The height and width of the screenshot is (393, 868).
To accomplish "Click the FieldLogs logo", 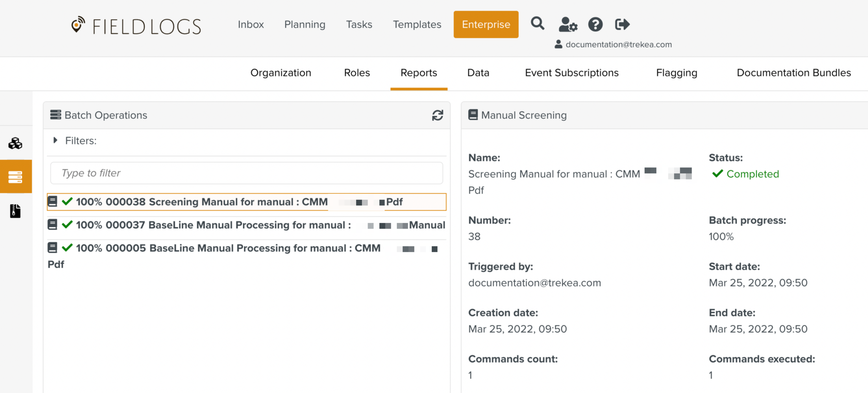I will pos(136,26).
